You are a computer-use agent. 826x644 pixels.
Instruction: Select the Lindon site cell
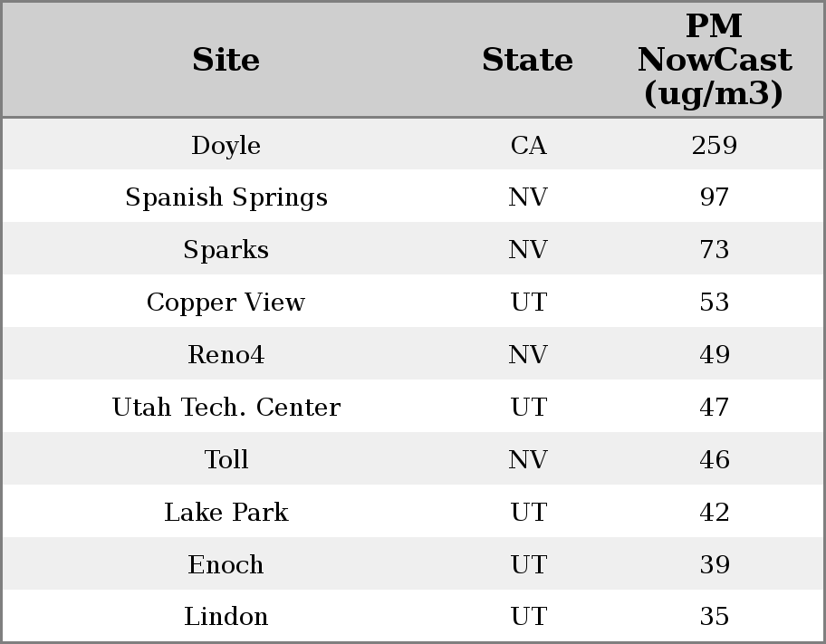pyautogui.click(x=226, y=617)
